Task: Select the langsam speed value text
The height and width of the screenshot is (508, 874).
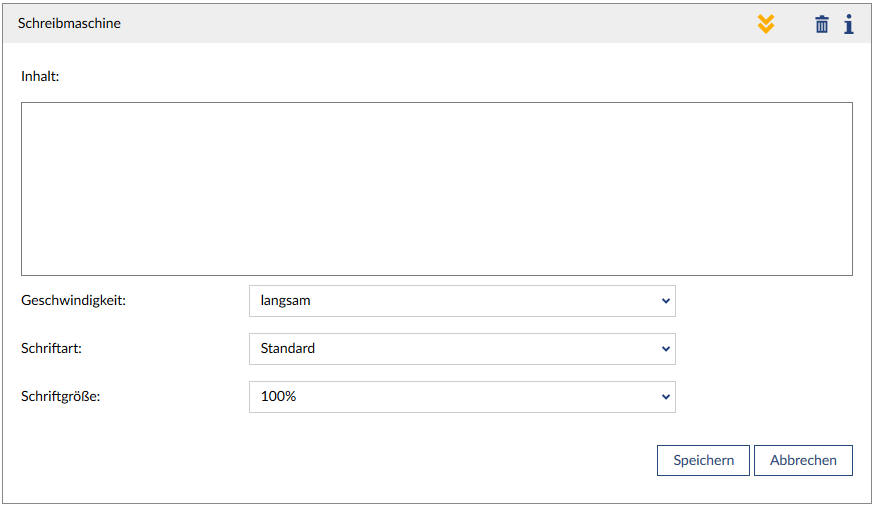Action: pyautogui.click(x=286, y=301)
